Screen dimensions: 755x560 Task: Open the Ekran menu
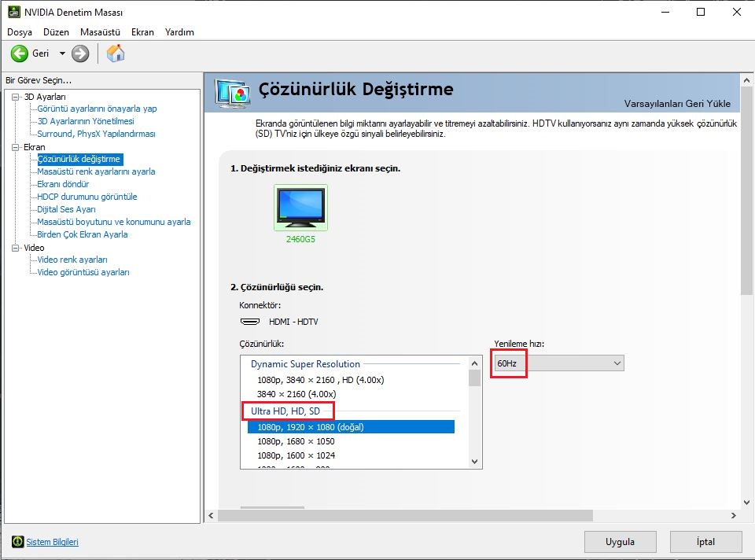[x=142, y=32]
